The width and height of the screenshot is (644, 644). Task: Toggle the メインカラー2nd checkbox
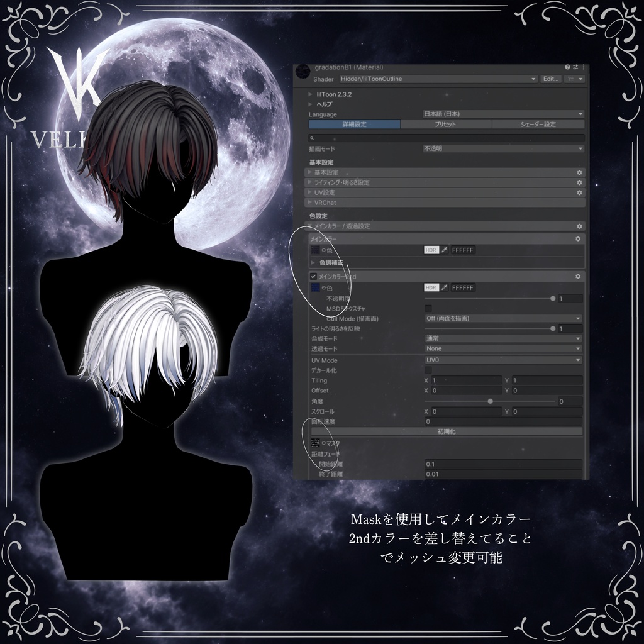pyautogui.click(x=313, y=277)
